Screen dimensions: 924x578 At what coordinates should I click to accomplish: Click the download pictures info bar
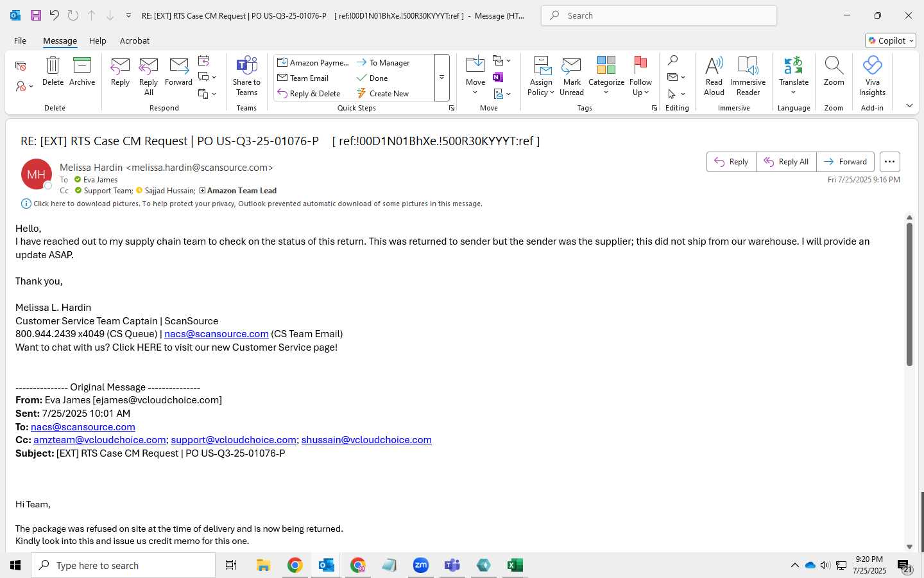click(252, 204)
